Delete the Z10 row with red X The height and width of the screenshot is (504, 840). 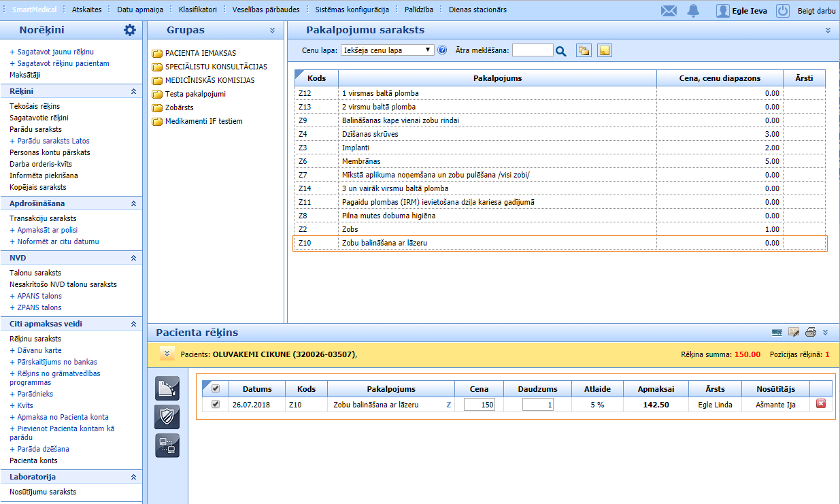(820, 404)
